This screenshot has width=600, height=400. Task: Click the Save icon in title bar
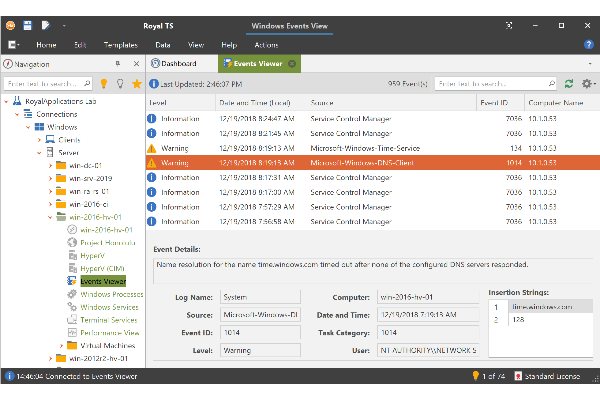pyautogui.click(x=29, y=23)
